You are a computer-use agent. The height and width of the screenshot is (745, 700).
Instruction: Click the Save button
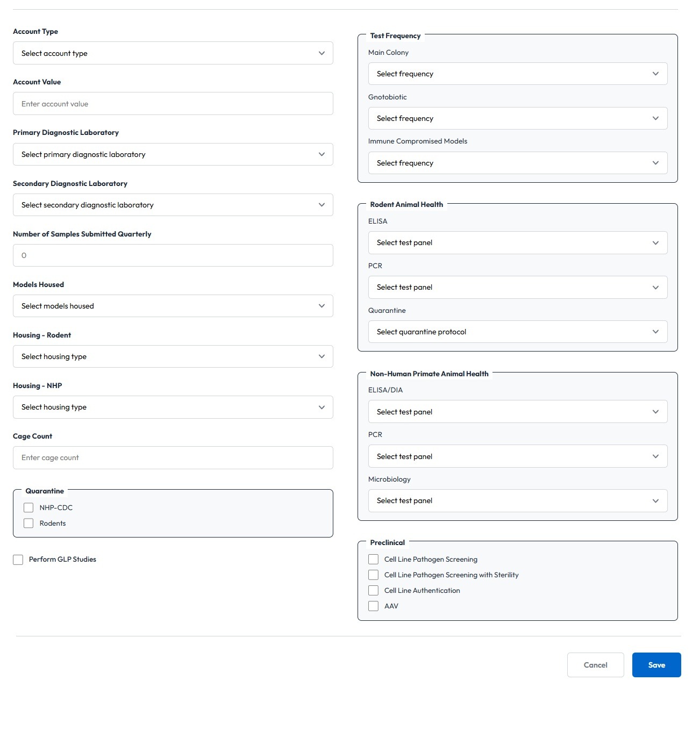[656, 665]
